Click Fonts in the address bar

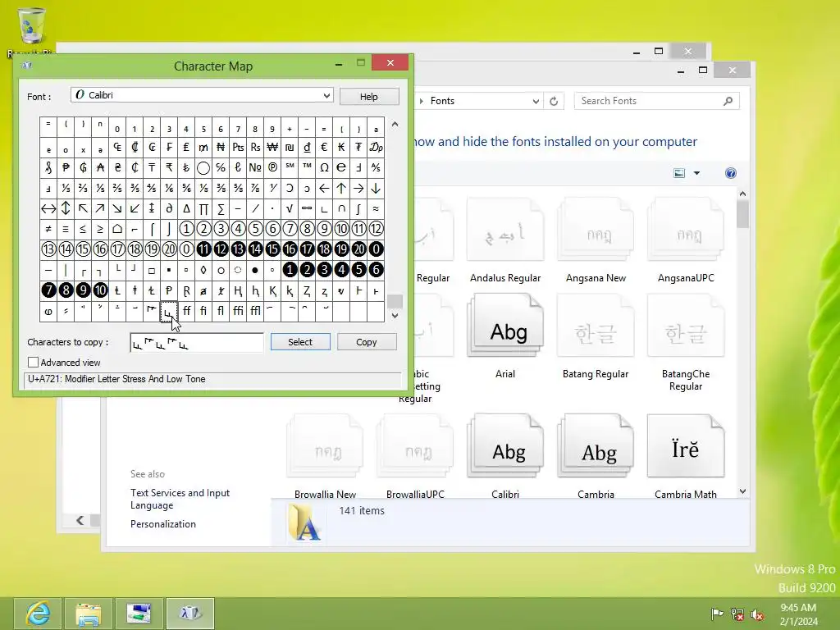(442, 101)
